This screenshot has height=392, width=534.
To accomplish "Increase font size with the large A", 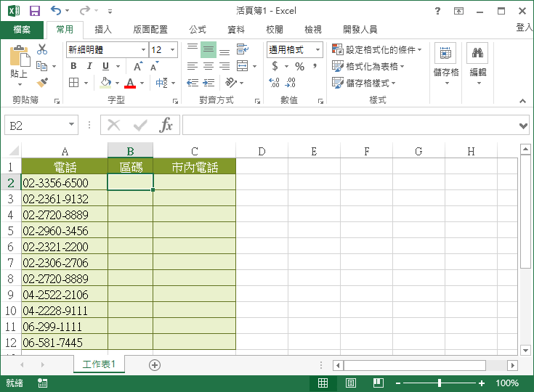I will [138, 66].
